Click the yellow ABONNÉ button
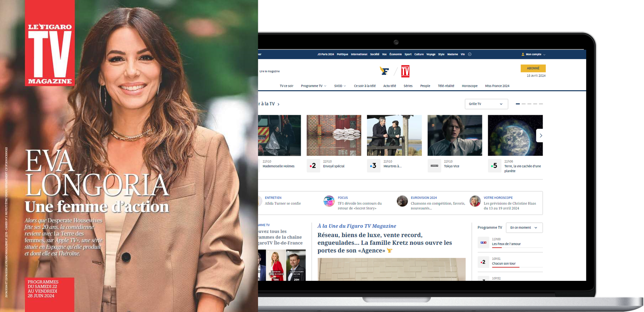This screenshot has width=644, height=312. [533, 68]
